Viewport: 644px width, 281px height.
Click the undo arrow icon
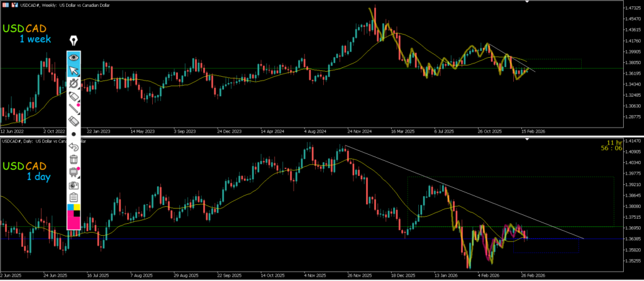74,146
